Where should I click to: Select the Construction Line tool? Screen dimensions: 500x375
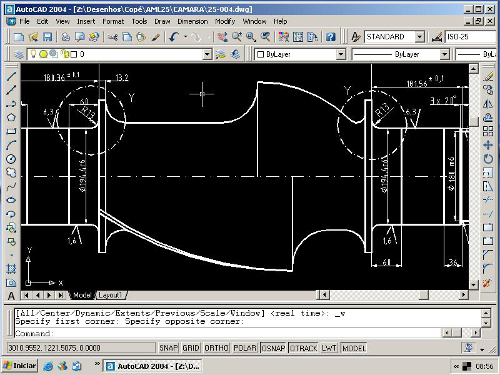11,90
